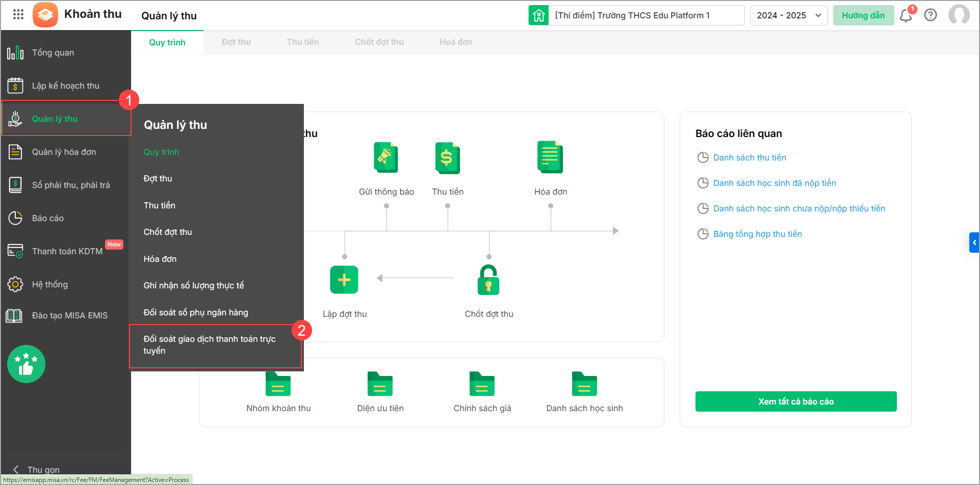The width and height of the screenshot is (980, 485).
Task: Click the green school house icon
Action: click(x=538, y=15)
